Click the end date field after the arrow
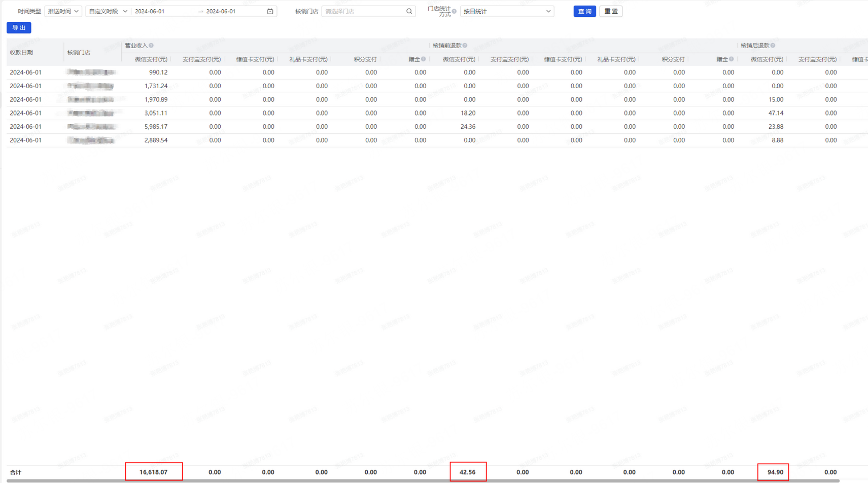This screenshot has width=868, height=483. tap(221, 11)
